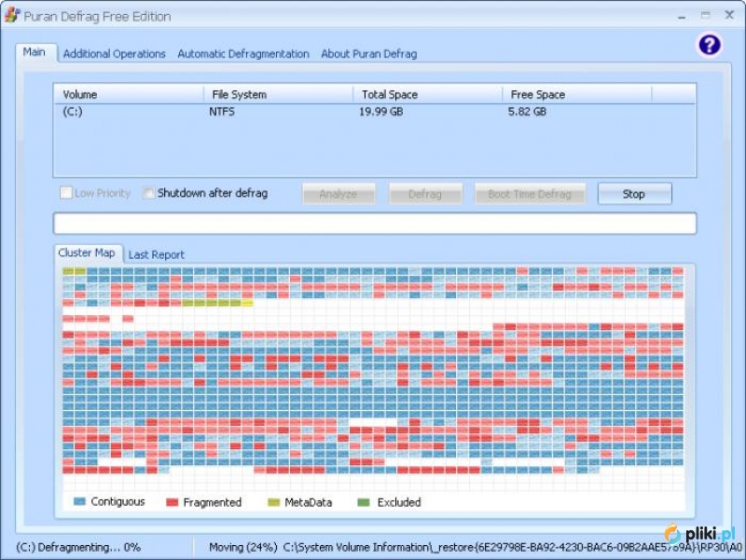Sort by the Total Space column header
Image resolution: width=746 pixels, height=560 pixels.
428,94
